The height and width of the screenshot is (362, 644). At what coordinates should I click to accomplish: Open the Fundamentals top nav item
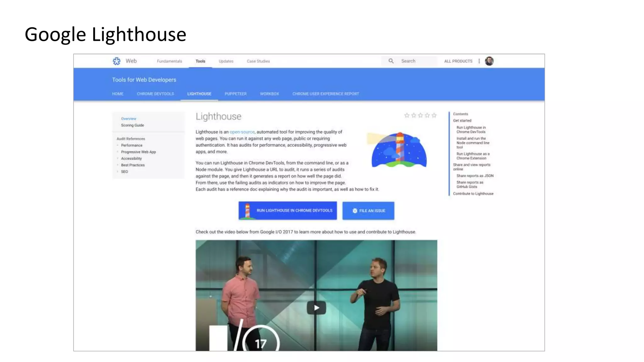[x=169, y=61]
